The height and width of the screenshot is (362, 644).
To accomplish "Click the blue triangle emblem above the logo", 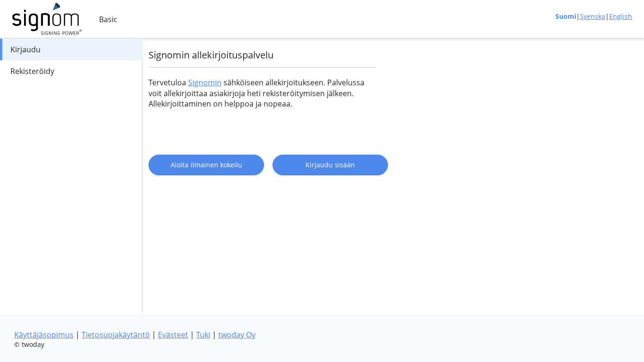I will point(57,7).
